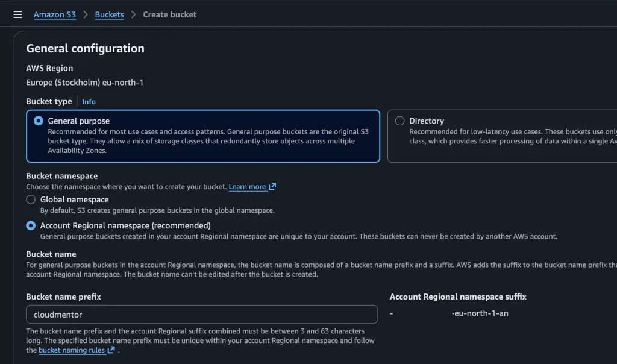Click the Directory tile description text

pyautogui.click(x=512, y=136)
